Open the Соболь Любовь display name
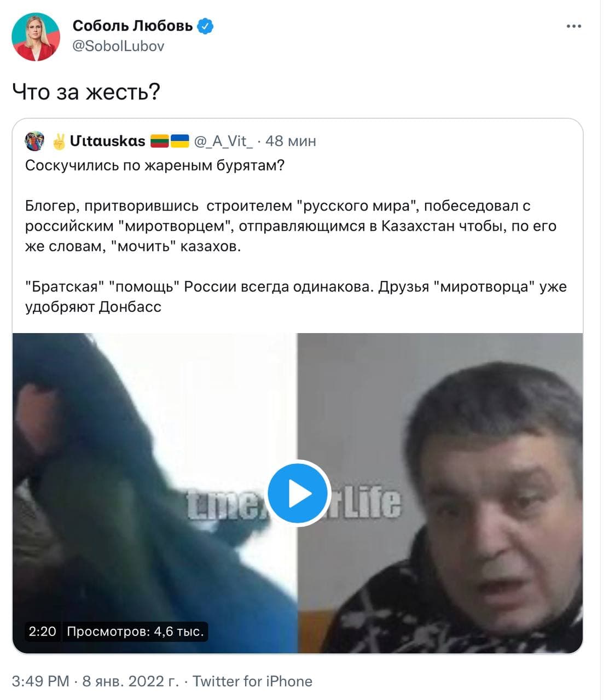The image size is (609, 700). (132, 26)
